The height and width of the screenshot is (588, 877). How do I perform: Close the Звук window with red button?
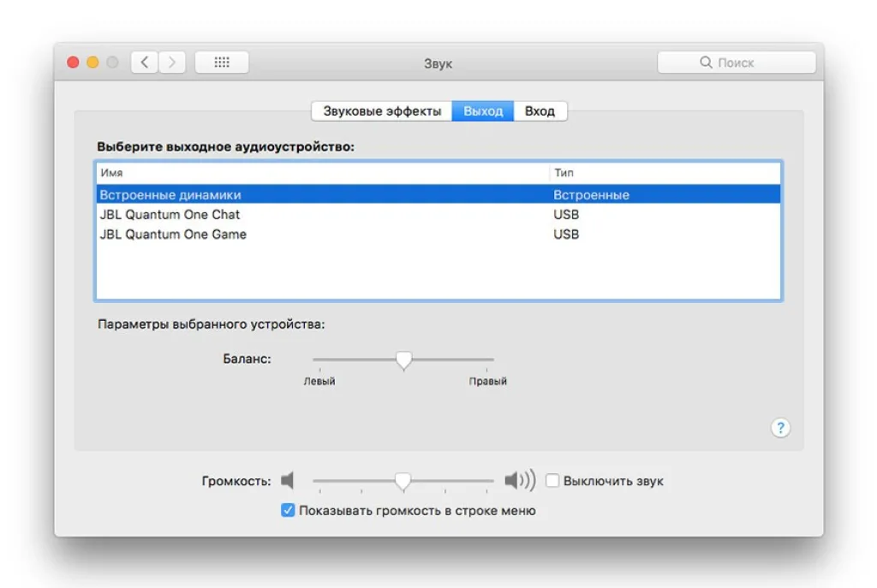[x=73, y=62]
